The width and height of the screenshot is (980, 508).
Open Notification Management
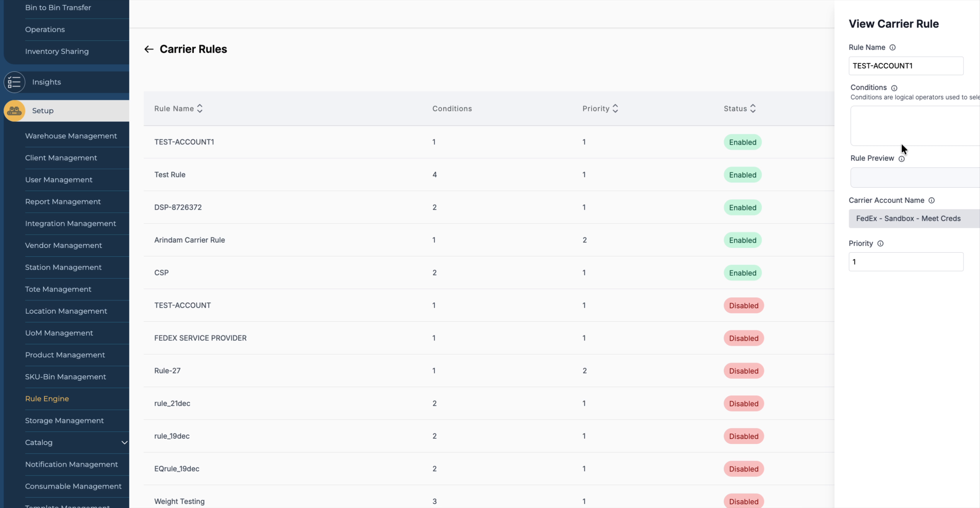pos(72,464)
